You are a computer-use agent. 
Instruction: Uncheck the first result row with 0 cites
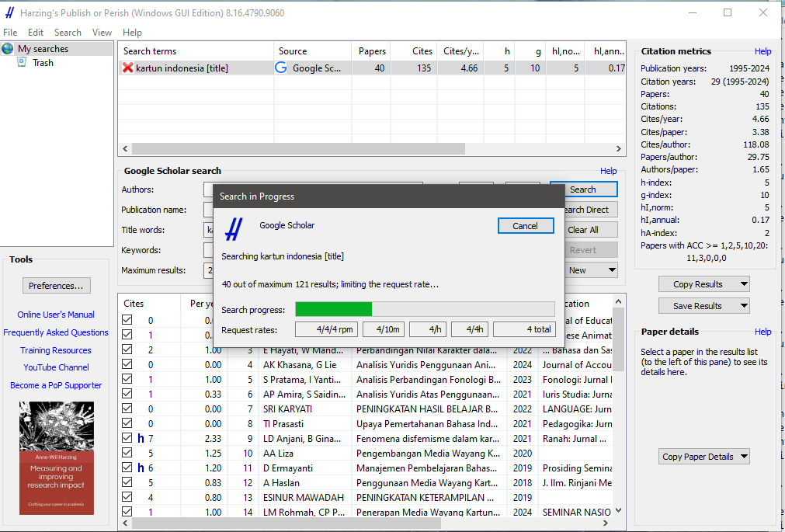click(x=127, y=320)
